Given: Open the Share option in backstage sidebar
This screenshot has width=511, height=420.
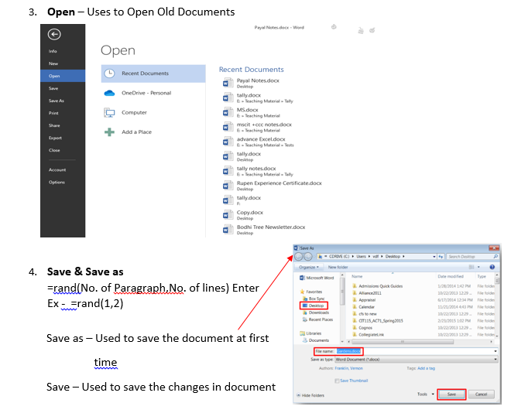Looking at the screenshot, I should tap(54, 125).
